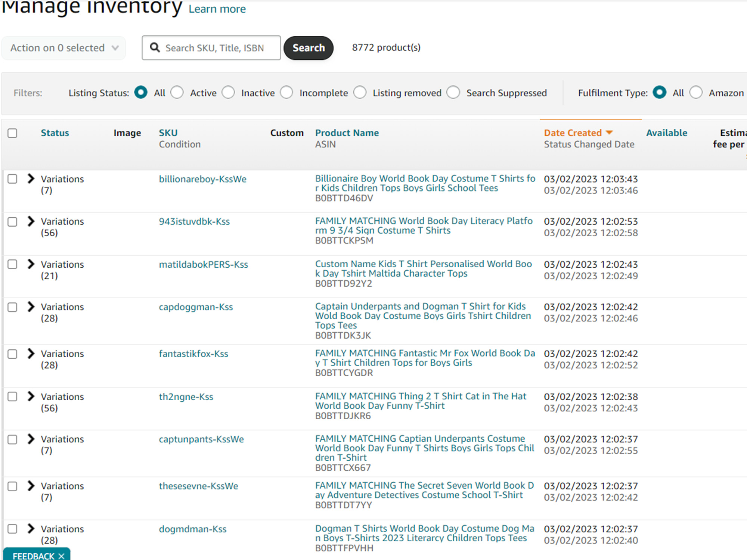Expand variations for 943istuvdbk-Kss
The image size is (747, 560).
31,221
